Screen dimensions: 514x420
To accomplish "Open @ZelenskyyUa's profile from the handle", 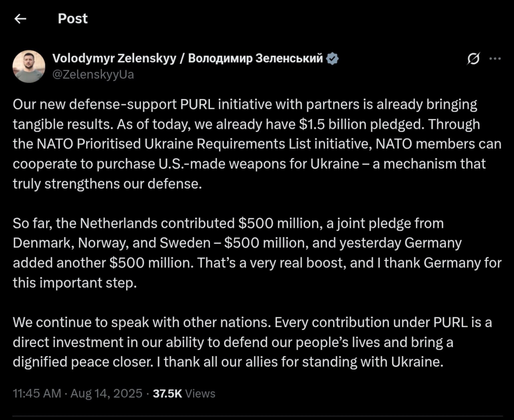I will tap(94, 74).
